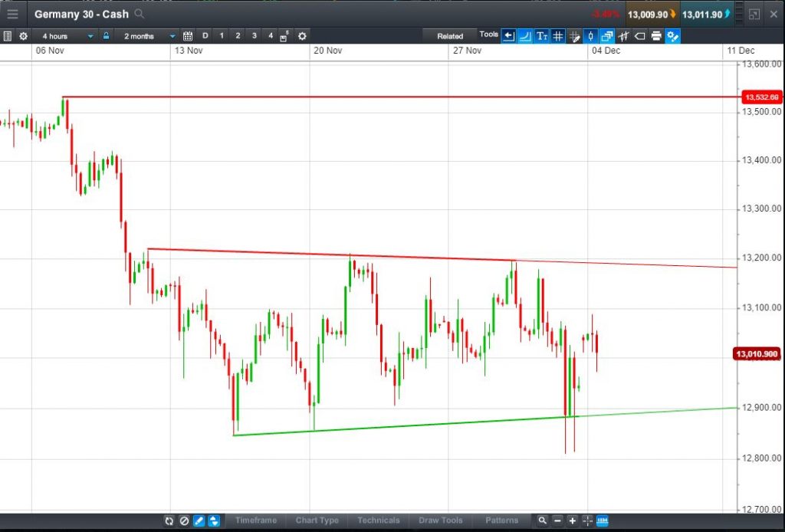Select the text annotation tool

click(542, 36)
